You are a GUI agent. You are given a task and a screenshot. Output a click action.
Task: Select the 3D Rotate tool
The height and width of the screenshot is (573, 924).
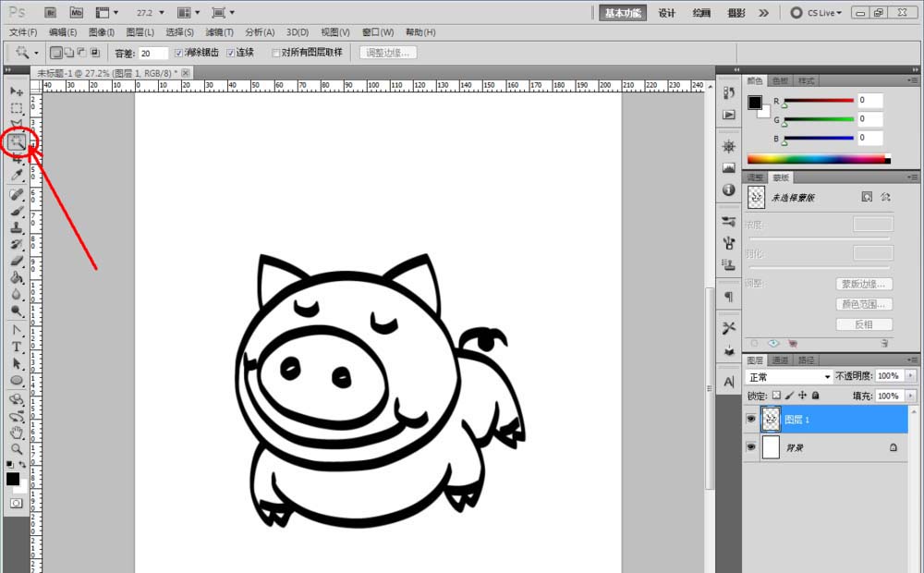click(x=17, y=399)
